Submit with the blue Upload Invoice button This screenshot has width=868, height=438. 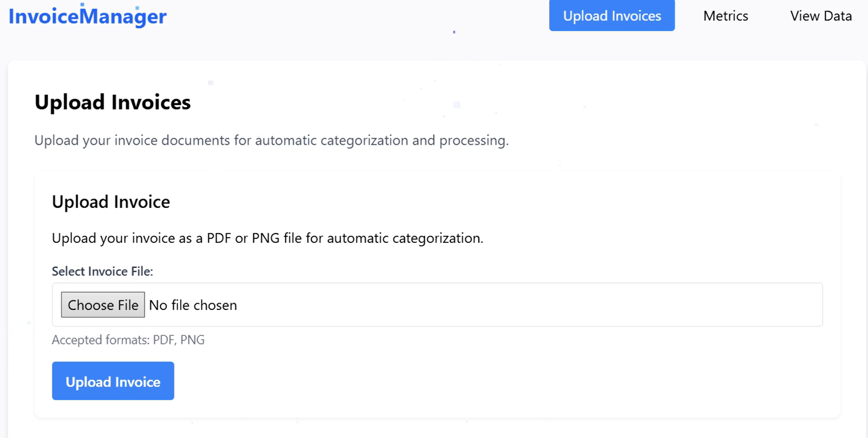[x=113, y=381]
